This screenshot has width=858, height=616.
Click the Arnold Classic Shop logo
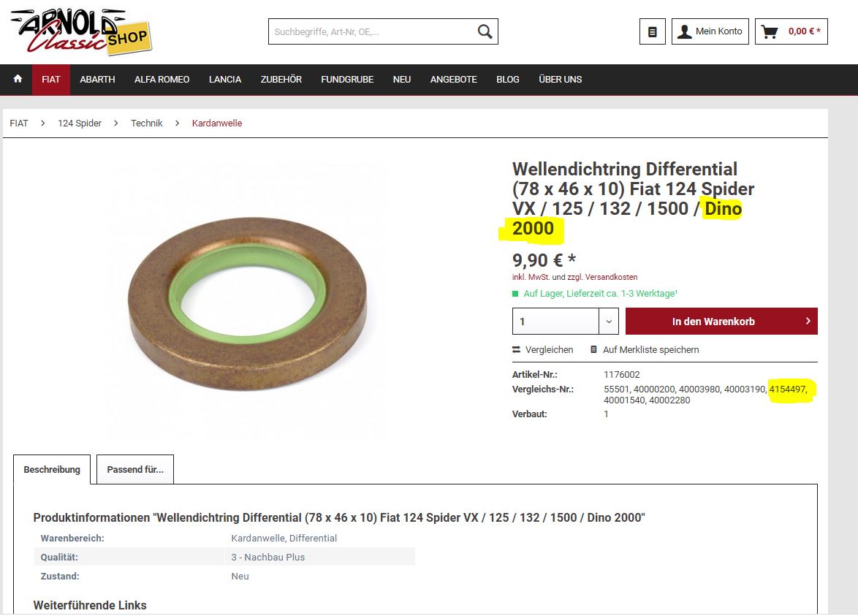(81, 31)
